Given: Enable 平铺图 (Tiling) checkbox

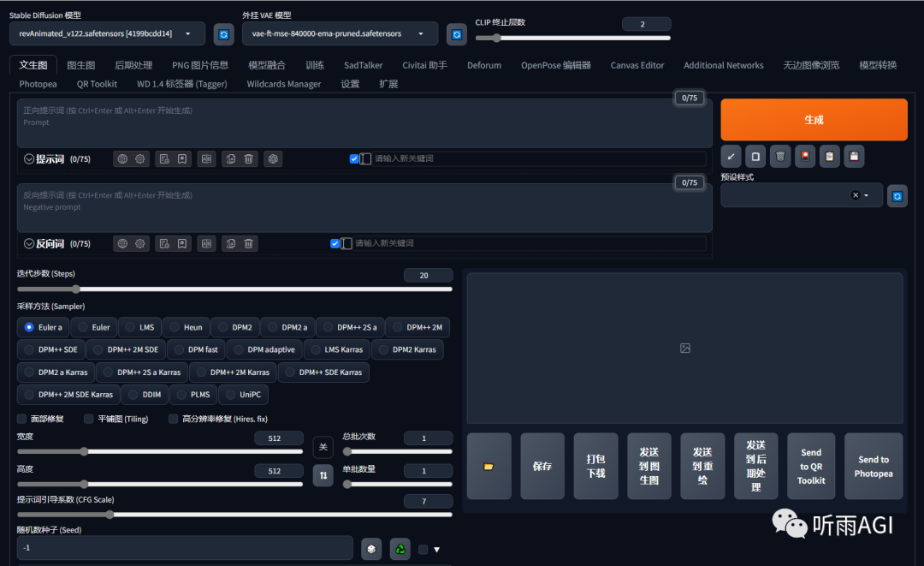Looking at the screenshot, I should (x=89, y=419).
